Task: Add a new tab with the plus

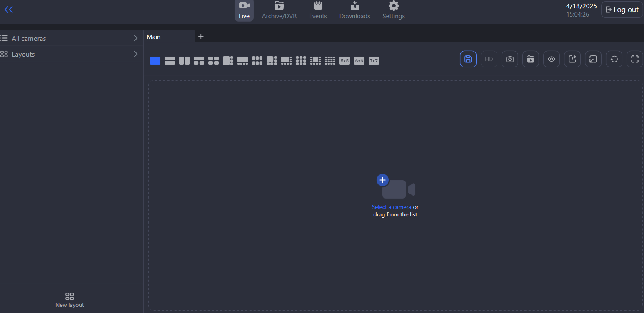Action: [201, 37]
